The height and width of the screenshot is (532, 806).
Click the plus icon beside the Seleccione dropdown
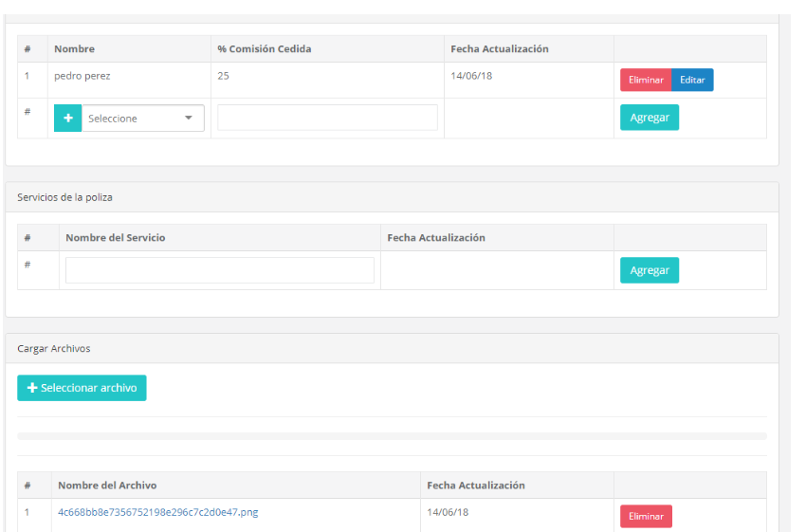tap(67, 119)
